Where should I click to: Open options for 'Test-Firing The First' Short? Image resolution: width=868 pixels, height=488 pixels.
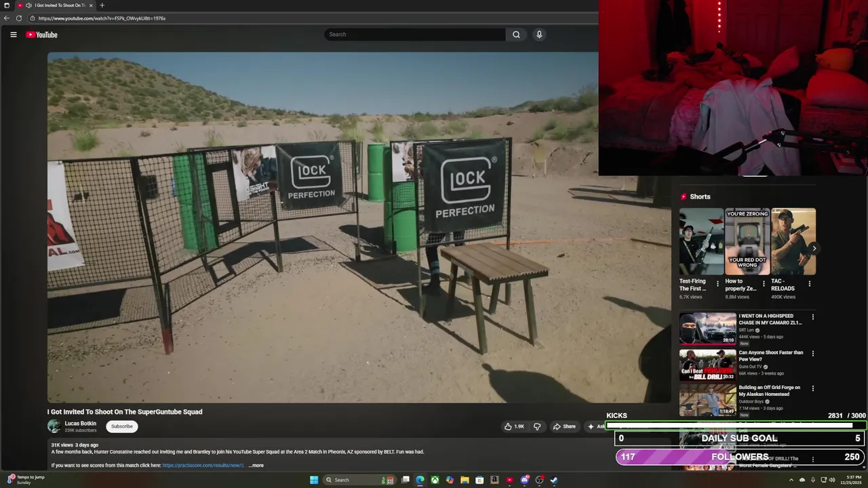717,284
